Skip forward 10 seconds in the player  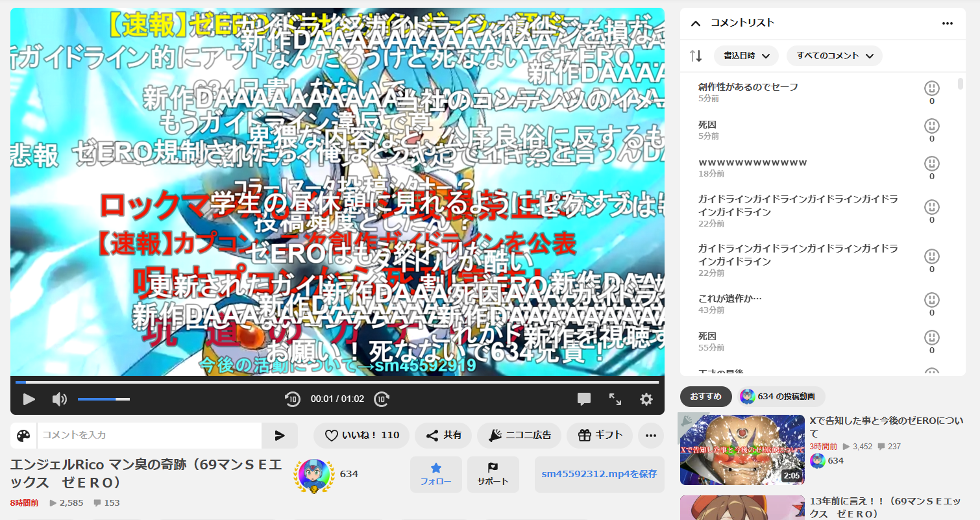(x=382, y=399)
